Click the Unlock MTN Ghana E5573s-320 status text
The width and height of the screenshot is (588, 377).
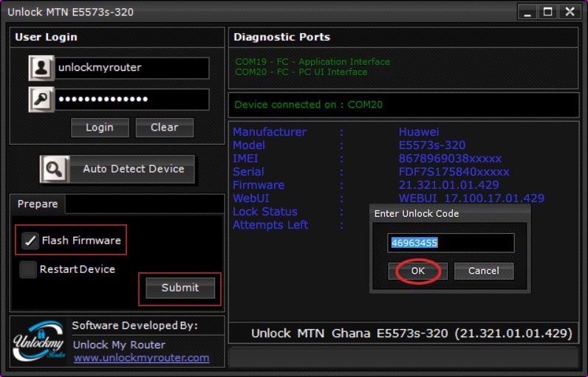(x=411, y=333)
